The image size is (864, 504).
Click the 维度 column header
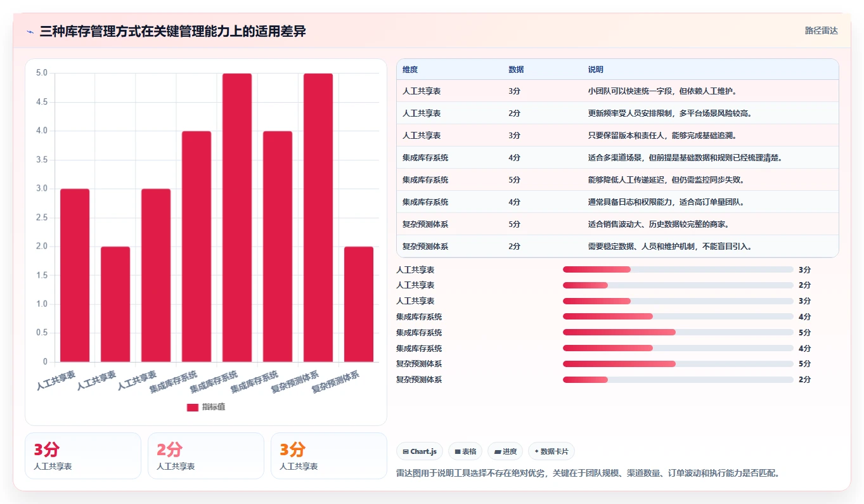click(410, 70)
